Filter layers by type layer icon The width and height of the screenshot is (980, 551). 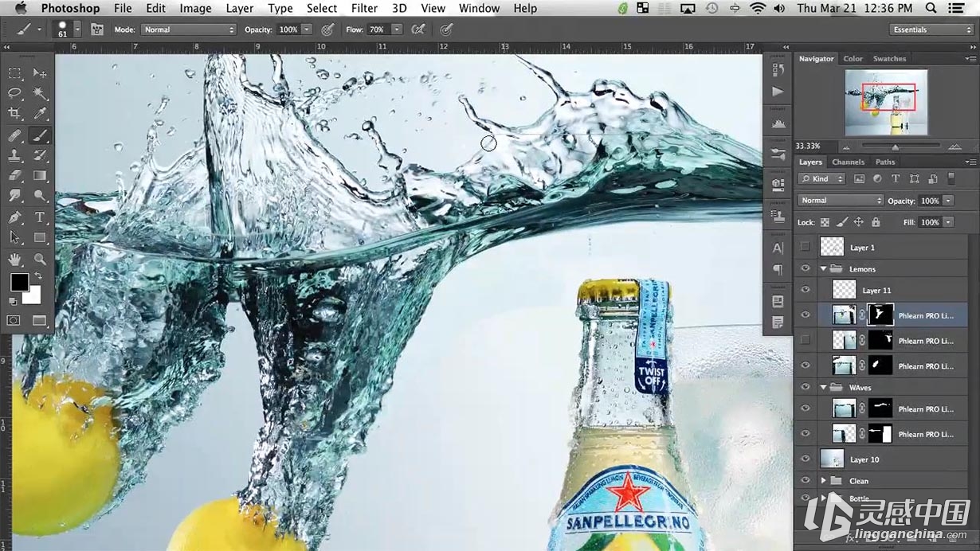point(896,179)
